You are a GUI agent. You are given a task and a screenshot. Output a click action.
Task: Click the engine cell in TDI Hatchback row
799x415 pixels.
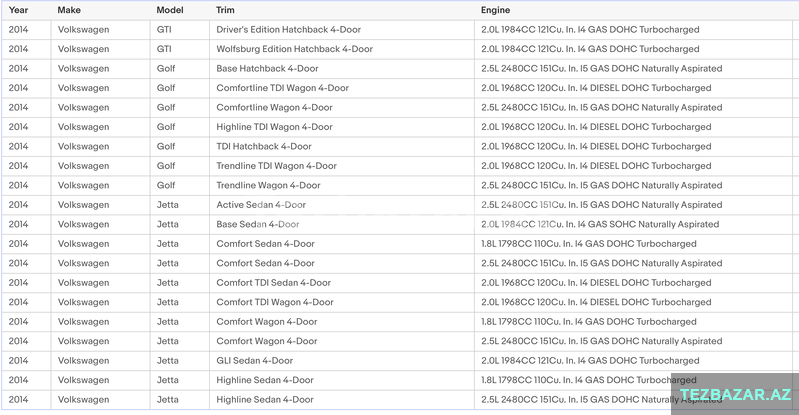596,146
